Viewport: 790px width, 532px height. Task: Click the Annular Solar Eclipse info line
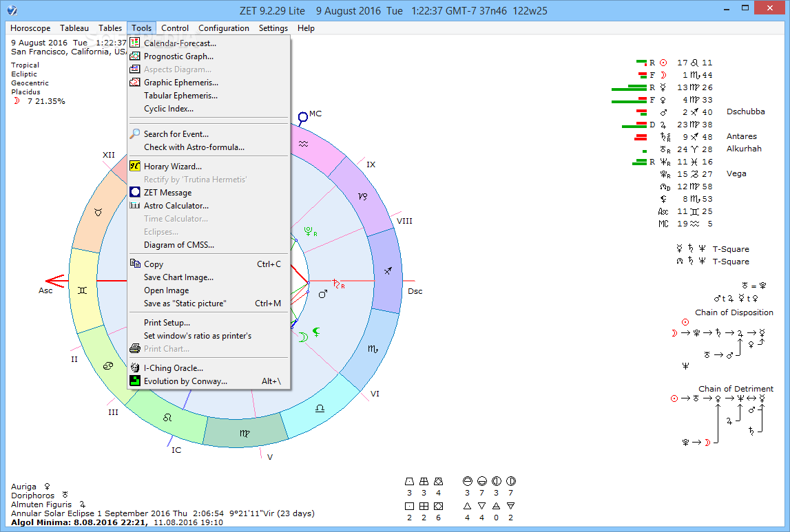[x=163, y=513]
